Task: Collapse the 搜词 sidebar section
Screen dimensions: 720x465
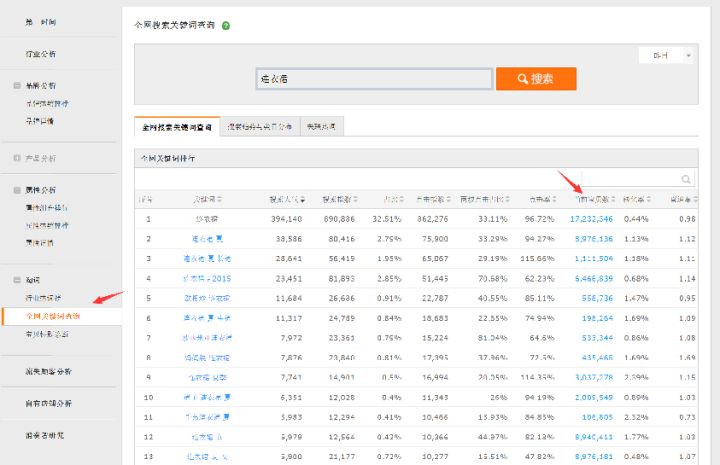Action: [x=17, y=280]
